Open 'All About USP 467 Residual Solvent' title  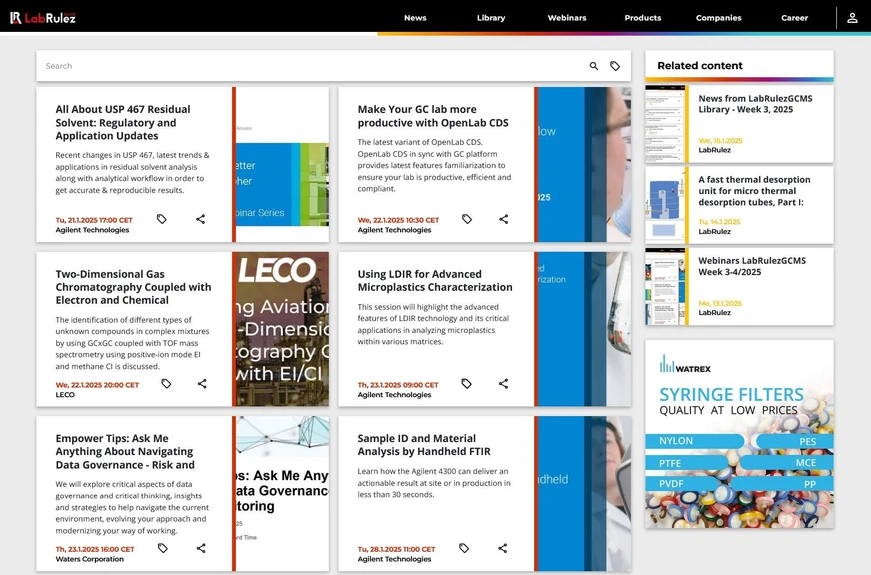point(123,123)
